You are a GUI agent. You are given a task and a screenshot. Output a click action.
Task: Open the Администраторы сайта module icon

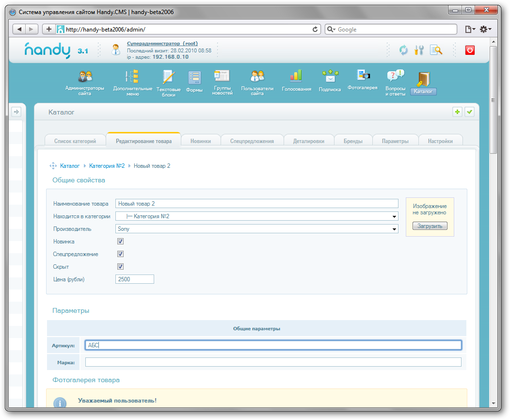[85, 78]
